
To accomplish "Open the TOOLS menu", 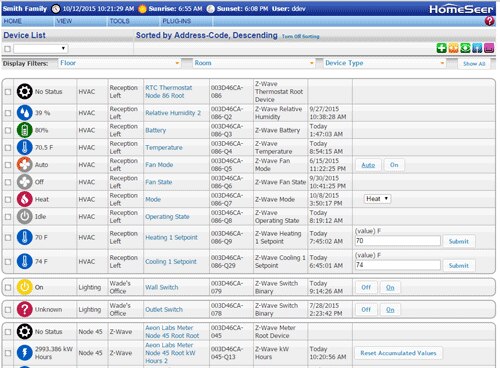I will pos(119,21).
